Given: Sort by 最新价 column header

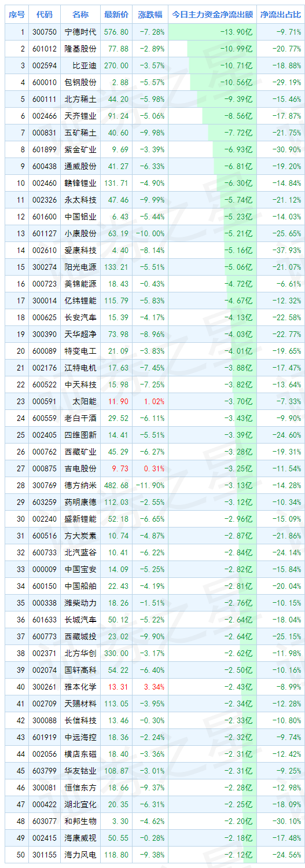Looking at the screenshot, I should coord(116,14).
